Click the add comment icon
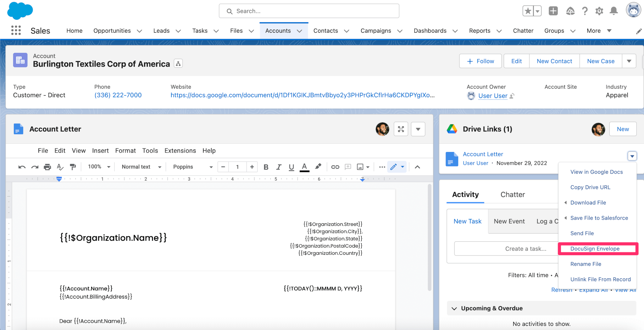Image resolution: width=644 pixels, height=330 pixels. [x=348, y=167]
